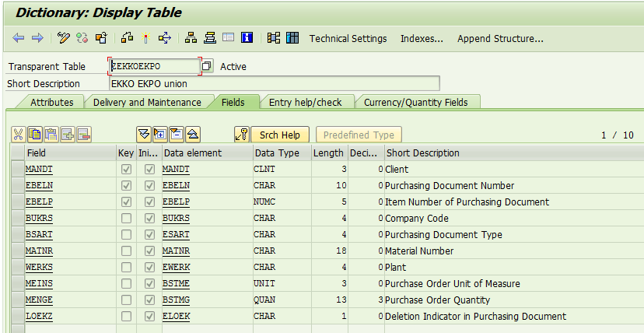
Task: Open data element ELOEK link
Action: tap(176, 316)
